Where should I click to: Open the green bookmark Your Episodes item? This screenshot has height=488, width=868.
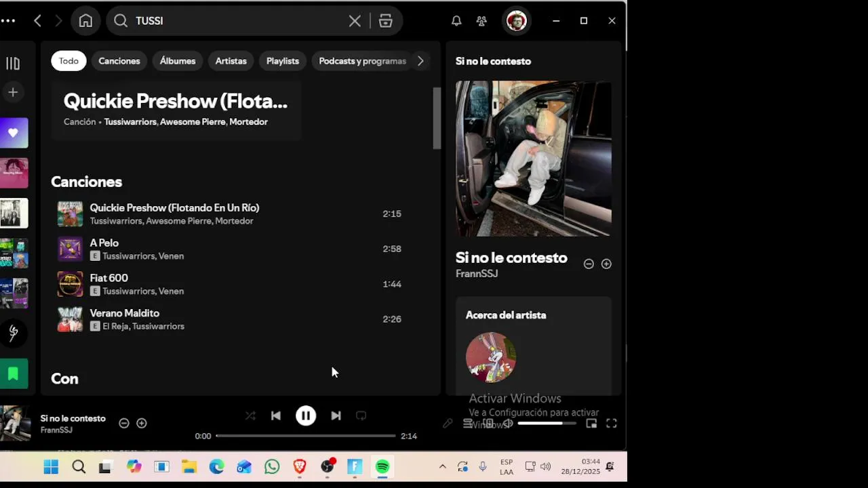point(14,373)
